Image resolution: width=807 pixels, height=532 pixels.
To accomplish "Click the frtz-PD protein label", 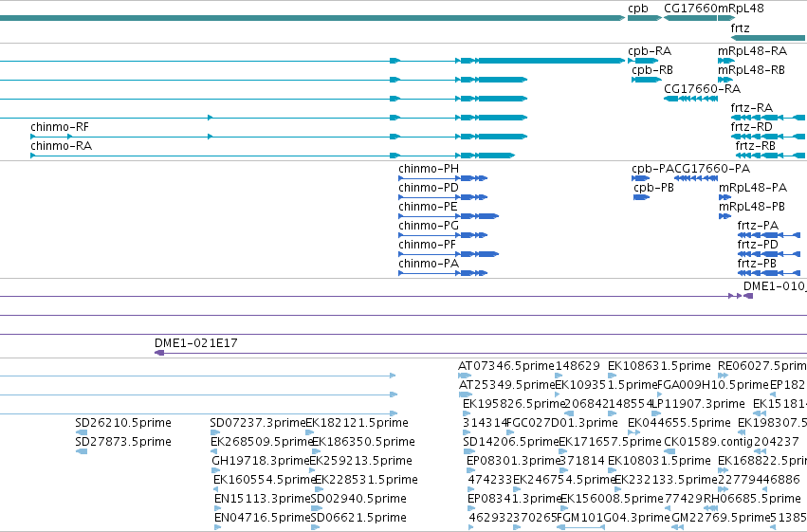I will [758, 245].
